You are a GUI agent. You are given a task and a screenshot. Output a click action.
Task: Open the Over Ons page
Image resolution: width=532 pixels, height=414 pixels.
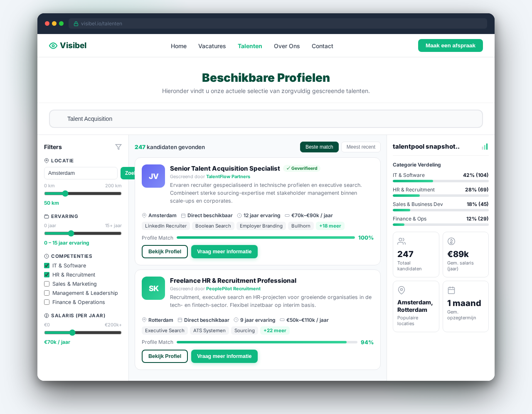pyautogui.click(x=287, y=46)
